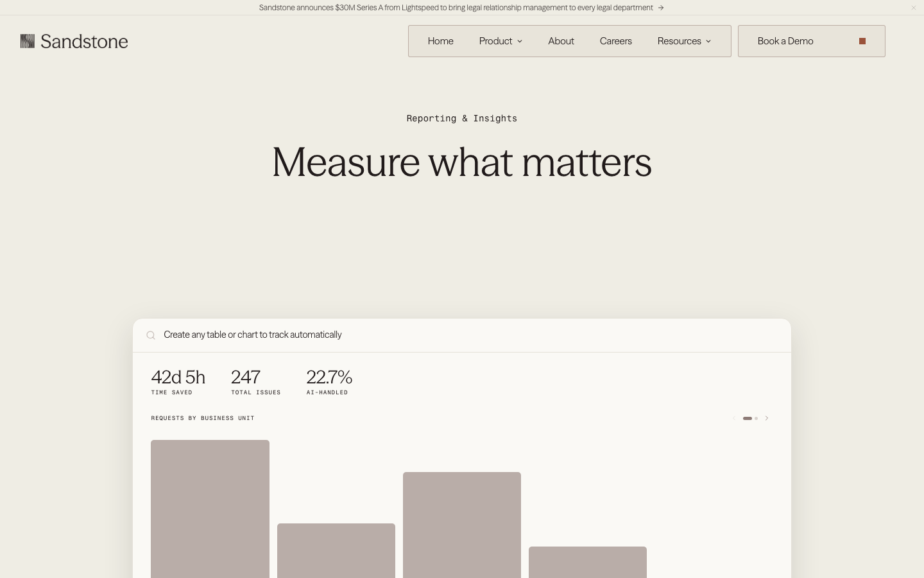Click the chart creation search field

point(462,335)
